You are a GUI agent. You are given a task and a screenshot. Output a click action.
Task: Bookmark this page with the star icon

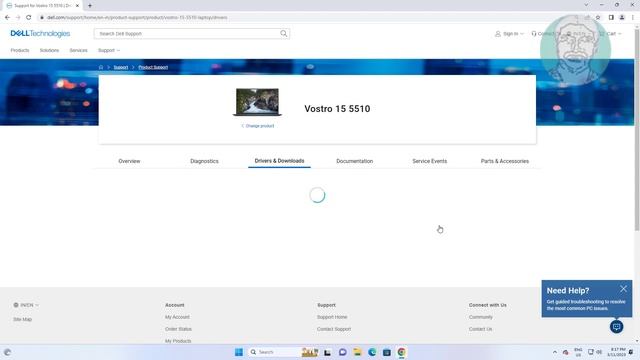pos(598,18)
